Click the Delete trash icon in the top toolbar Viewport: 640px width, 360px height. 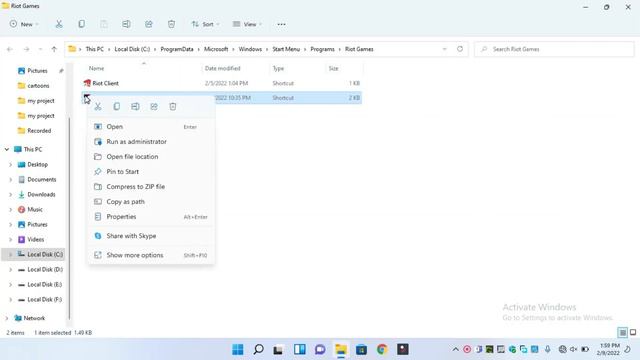coord(171,24)
